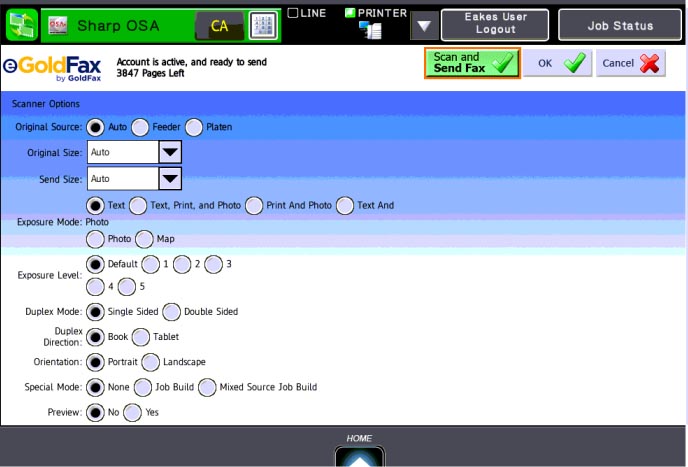Expand the Original Size dropdown arrow
The image size is (688, 467).
click(170, 152)
